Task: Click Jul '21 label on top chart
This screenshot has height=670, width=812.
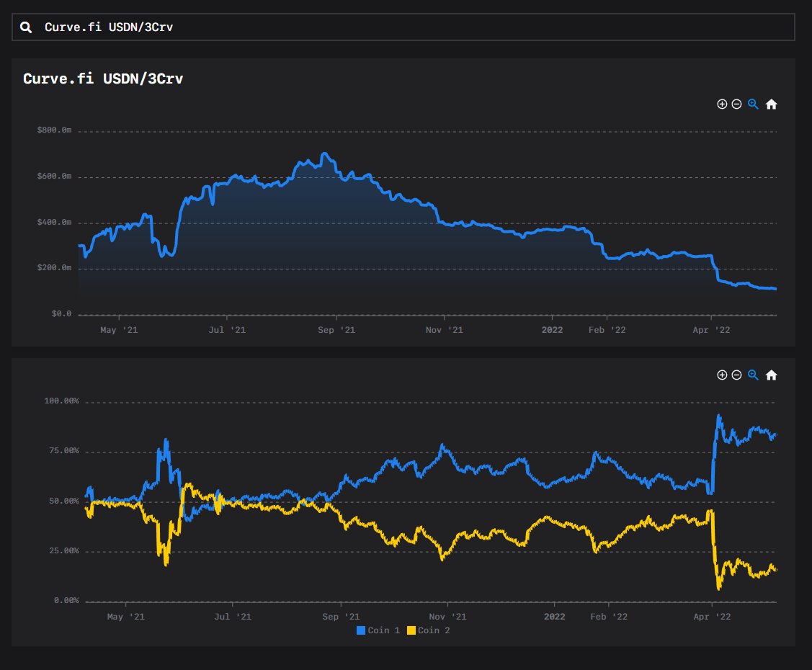Action: coord(227,330)
